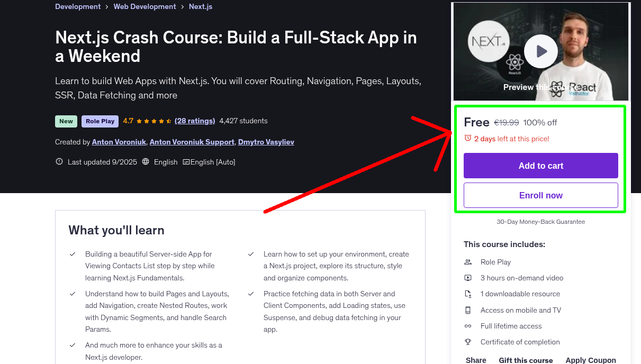Viewport: 641px width, 364px height.
Task: Click 'Certificate of completion' text
Action: [520, 342]
